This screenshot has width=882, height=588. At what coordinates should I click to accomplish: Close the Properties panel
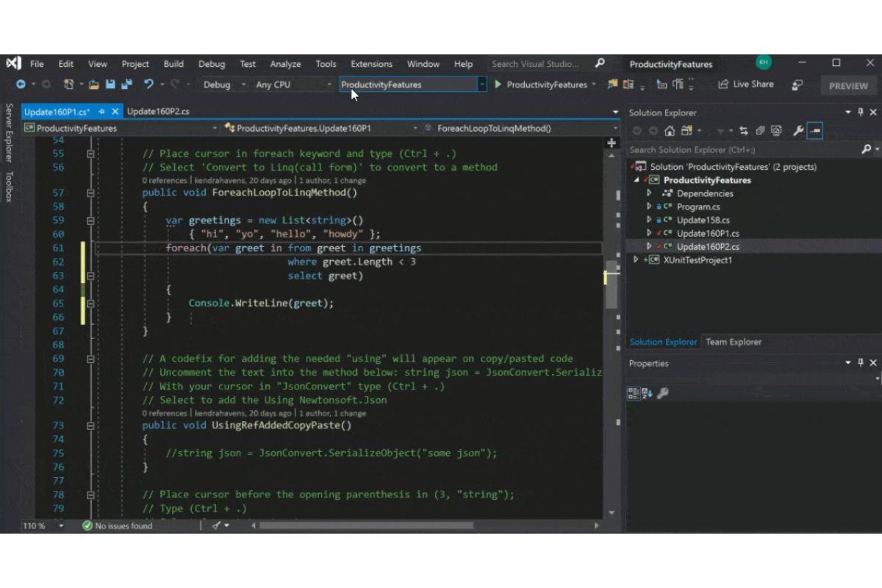click(873, 363)
